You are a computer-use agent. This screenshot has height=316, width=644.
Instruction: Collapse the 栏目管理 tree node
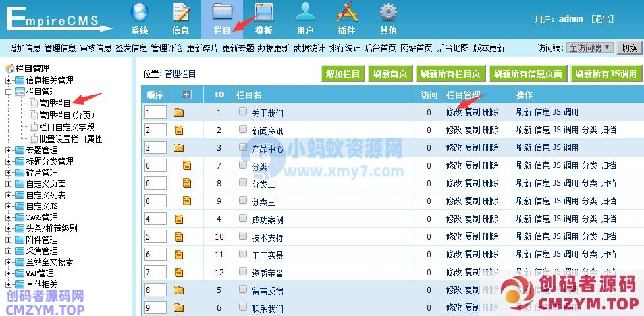point(9,92)
